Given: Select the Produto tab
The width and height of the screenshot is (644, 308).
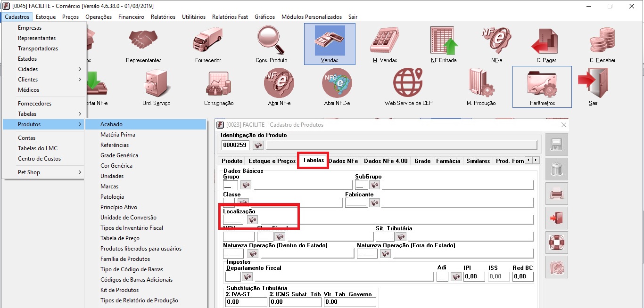Looking at the screenshot, I should 232,161.
